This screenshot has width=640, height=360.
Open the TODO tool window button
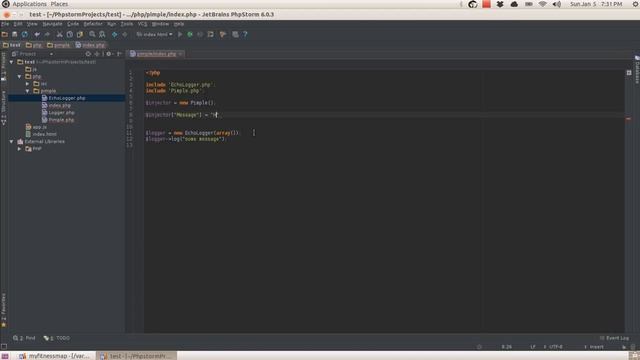[x=57, y=338]
